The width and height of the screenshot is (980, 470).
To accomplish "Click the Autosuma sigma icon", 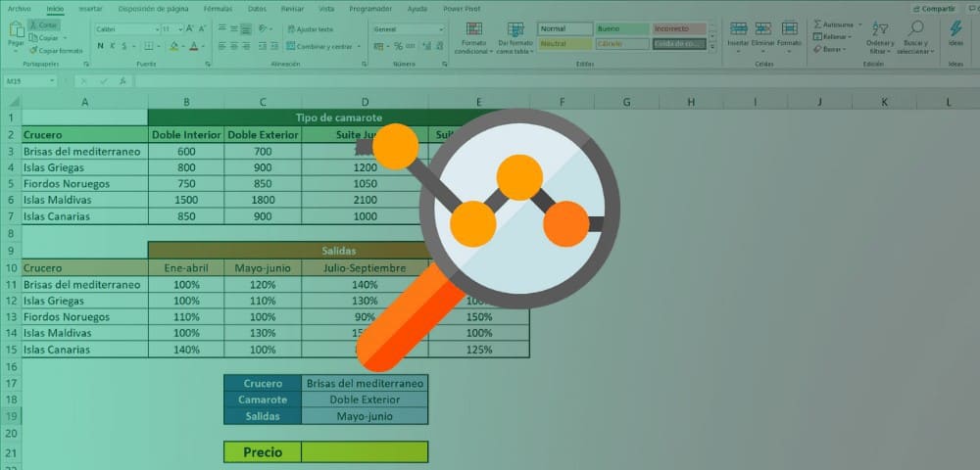I will click(x=817, y=24).
